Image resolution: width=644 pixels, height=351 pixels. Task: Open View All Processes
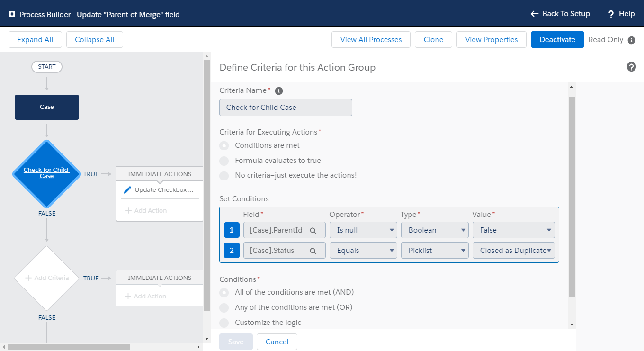371,40
